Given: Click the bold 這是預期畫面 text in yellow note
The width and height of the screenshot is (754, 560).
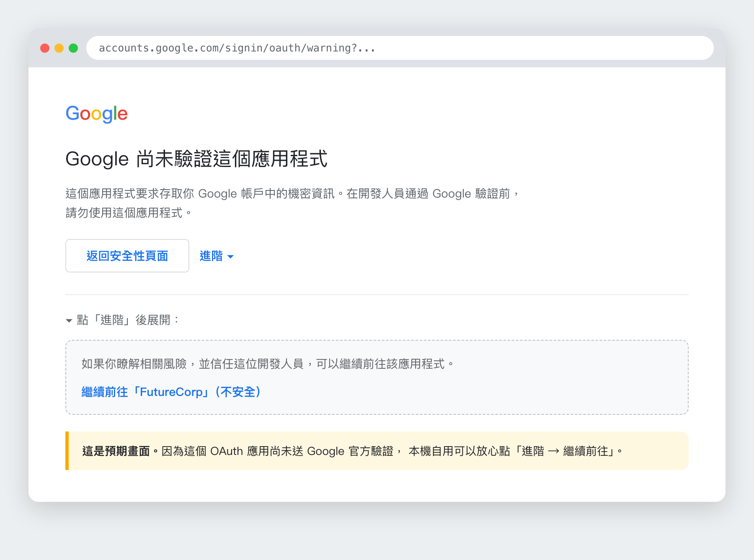Looking at the screenshot, I should tap(116, 451).
